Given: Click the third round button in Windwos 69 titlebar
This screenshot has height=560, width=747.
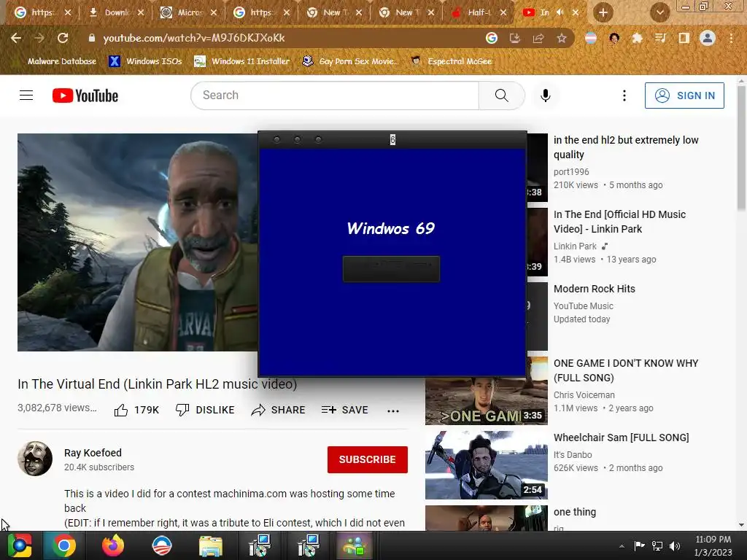Looking at the screenshot, I should pyautogui.click(x=318, y=139).
